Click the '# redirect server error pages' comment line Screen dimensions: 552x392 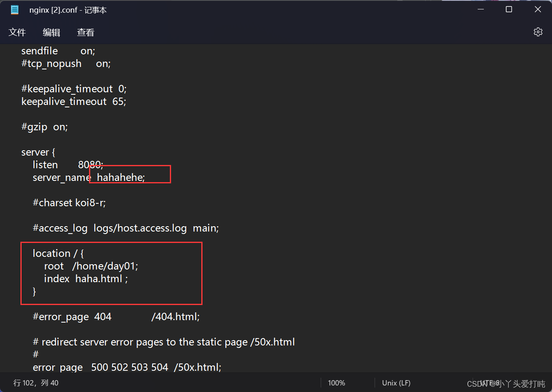[164, 342]
